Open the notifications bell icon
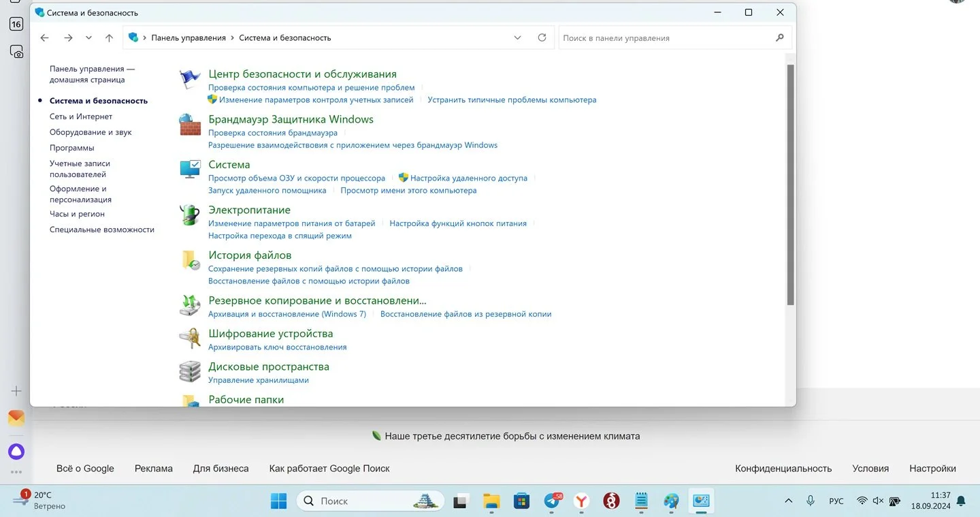Image resolution: width=980 pixels, height=517 pixels. click(x=961, y=501)
